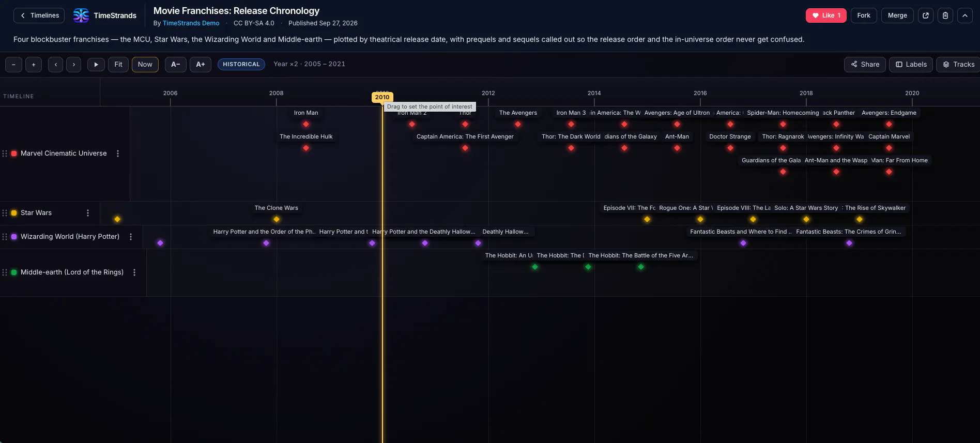Grab the Star Wars track drag handle
The width and height of the screenshot is (980, 443).
point(5,213)
